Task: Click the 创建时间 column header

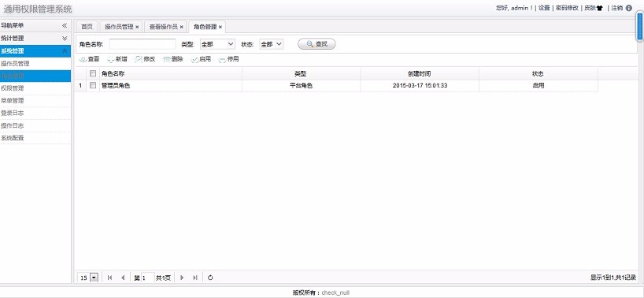Action: click(420, 73)
